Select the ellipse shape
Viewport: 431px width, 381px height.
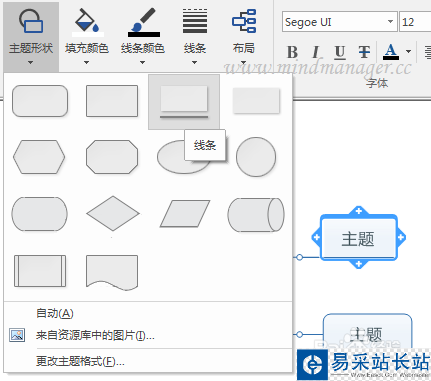pos(173,157)
